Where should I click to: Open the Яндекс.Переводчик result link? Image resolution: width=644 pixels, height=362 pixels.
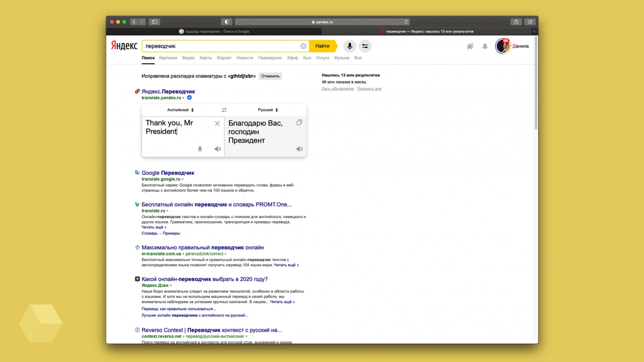pos(168,91)
